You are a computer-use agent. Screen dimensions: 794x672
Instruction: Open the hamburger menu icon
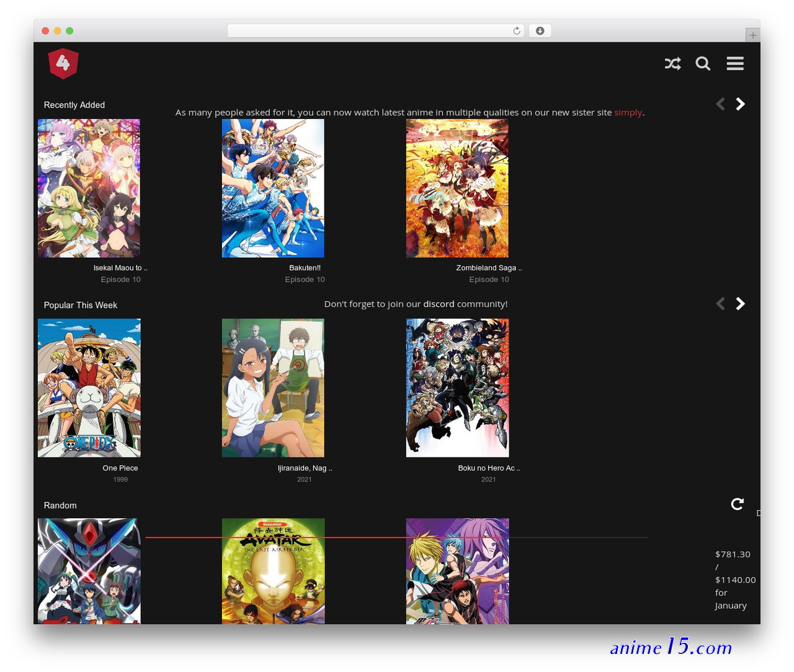point(735,63)
